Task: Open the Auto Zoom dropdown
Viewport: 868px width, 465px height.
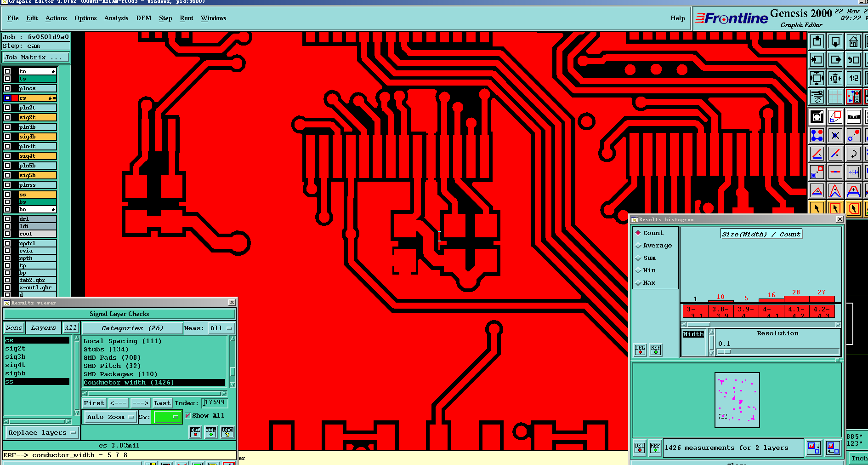Action: [x=110, y=417]
